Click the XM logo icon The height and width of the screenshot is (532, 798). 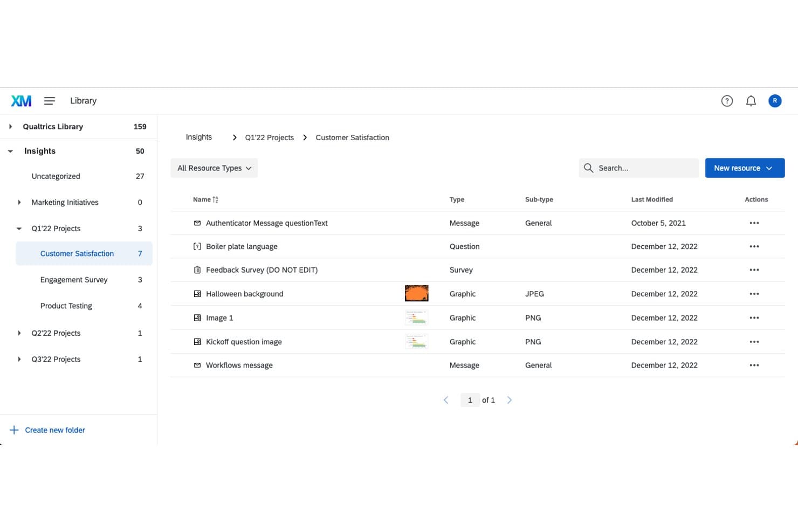pyautogui.click(x=21, y=101)
